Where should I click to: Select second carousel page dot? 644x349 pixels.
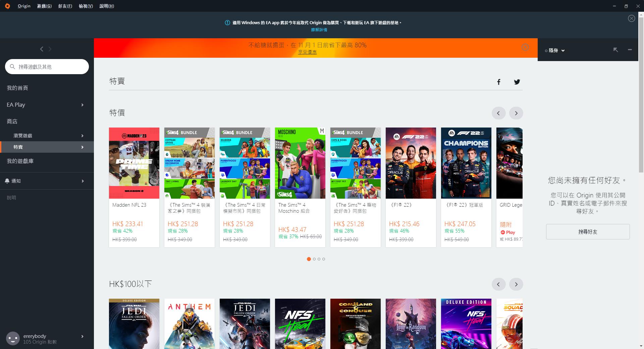point(314,259)
